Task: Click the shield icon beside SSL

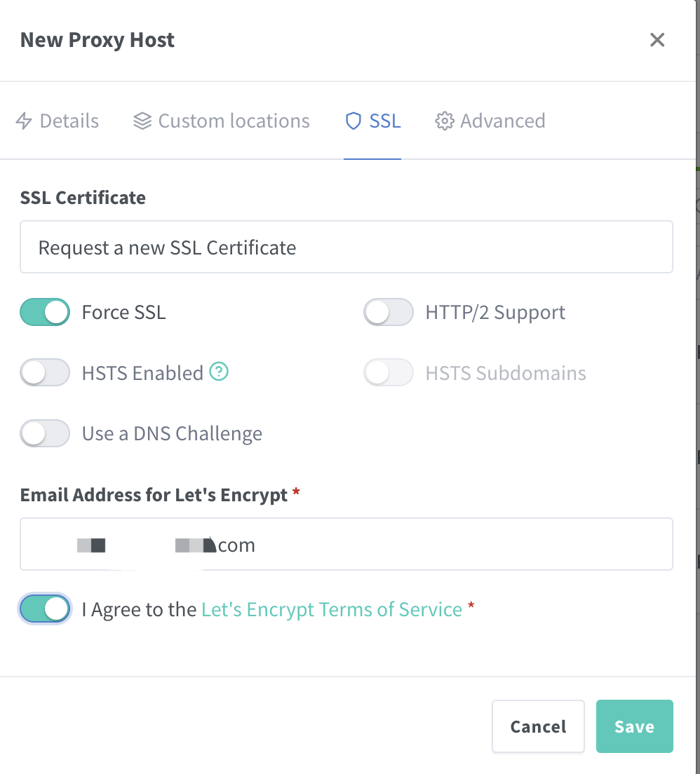Action: coord(354,121)
